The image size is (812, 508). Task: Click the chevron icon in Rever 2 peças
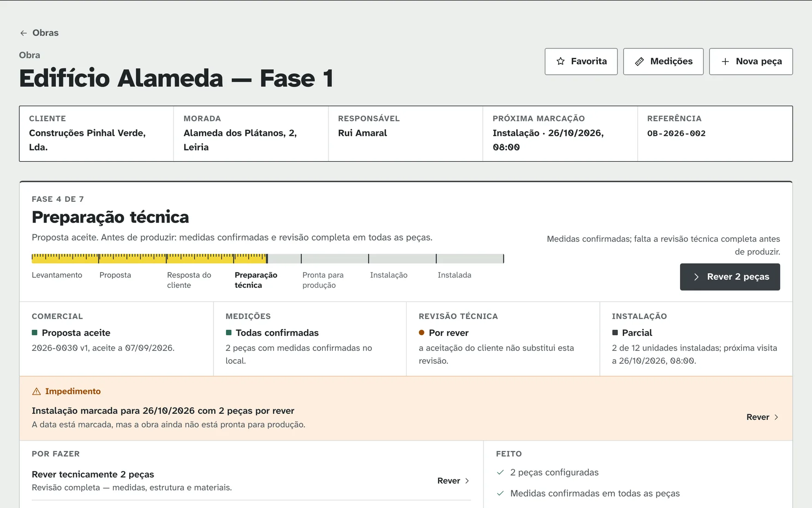[x=696, y=277]
